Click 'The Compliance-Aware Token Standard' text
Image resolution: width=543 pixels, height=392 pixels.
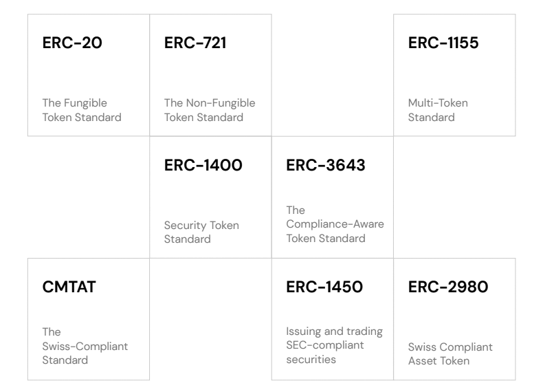pos(335,224)
